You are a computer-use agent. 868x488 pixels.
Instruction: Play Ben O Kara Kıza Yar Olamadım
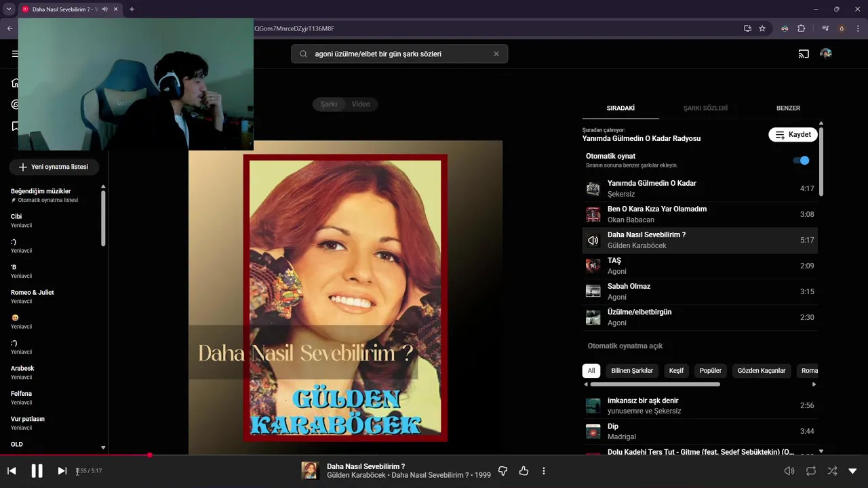pyautogui.click(x=700, y=214)
